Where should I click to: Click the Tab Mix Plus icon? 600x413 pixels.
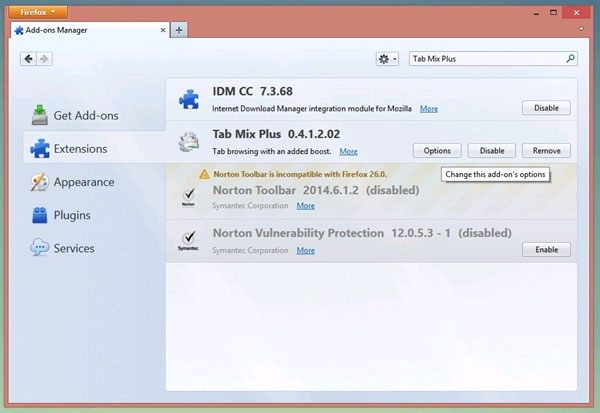click(189, 142)
